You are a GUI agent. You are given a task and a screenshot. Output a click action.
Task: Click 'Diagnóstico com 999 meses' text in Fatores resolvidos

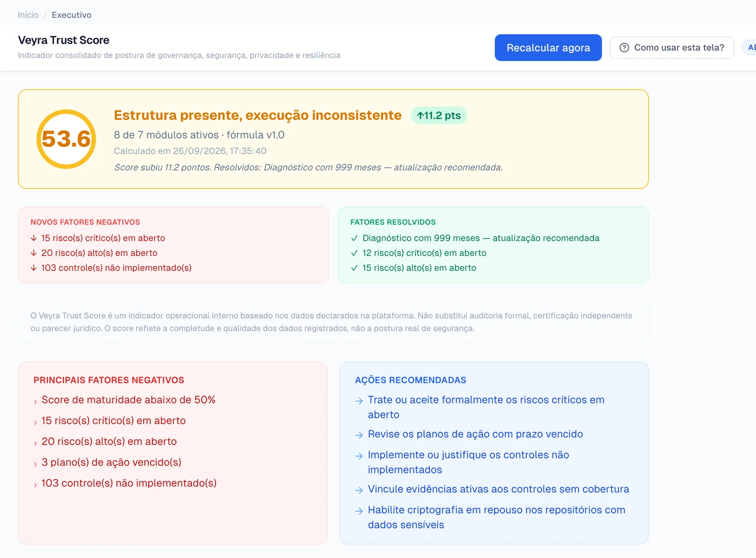(x=481, y=238)
